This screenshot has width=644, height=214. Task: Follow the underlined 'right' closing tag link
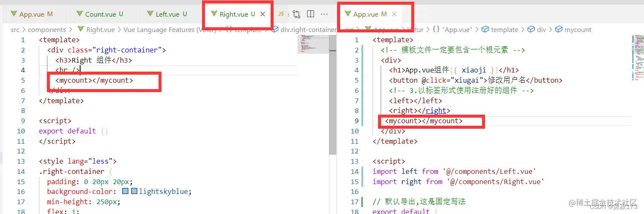click(436, 111)
